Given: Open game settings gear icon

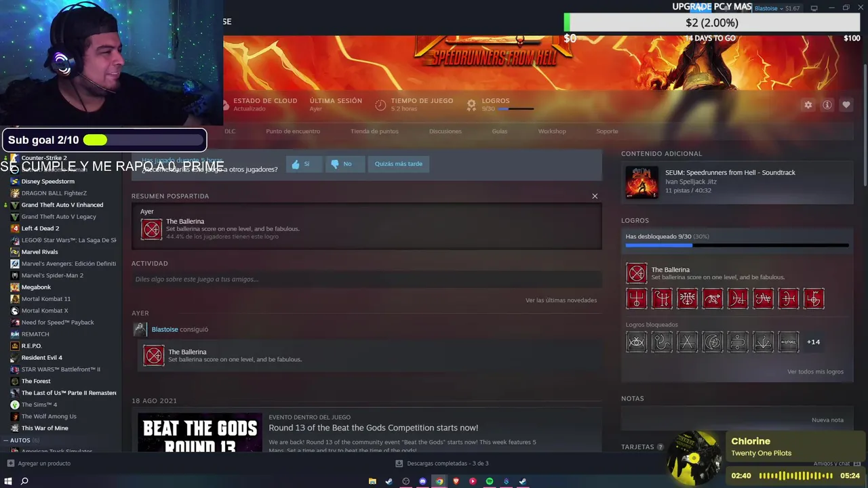Looking at the screenshot, I should tap(808, 105).
